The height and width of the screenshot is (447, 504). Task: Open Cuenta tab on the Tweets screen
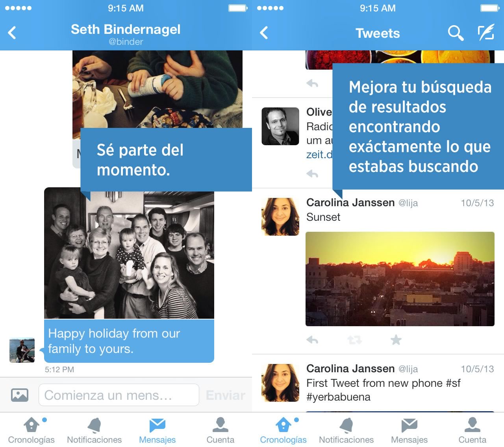click(472, 430)
